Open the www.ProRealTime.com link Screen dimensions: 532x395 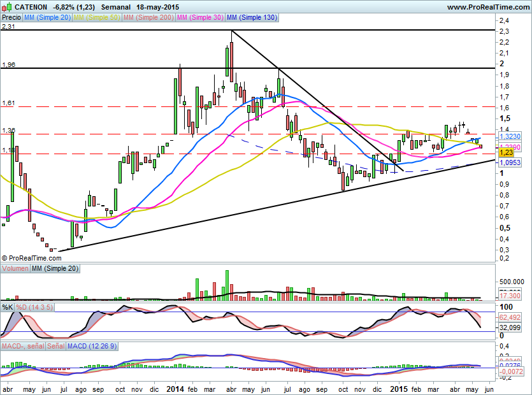click(488, 6)
